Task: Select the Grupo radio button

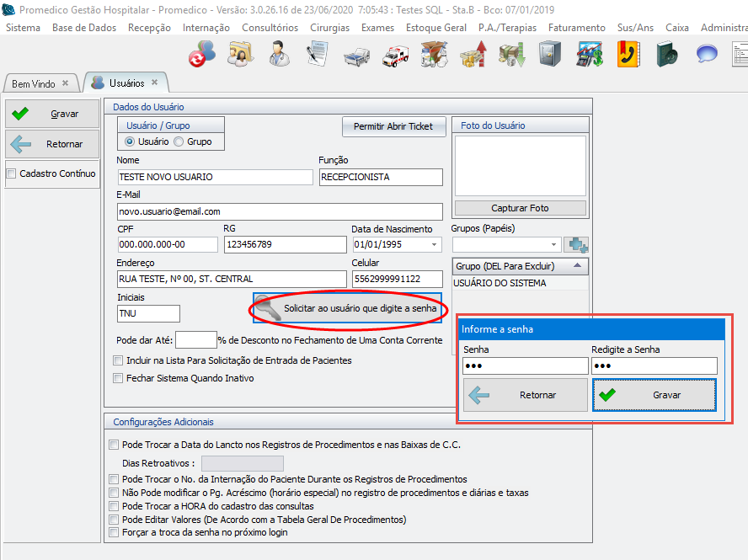Action: coord(179,141)
